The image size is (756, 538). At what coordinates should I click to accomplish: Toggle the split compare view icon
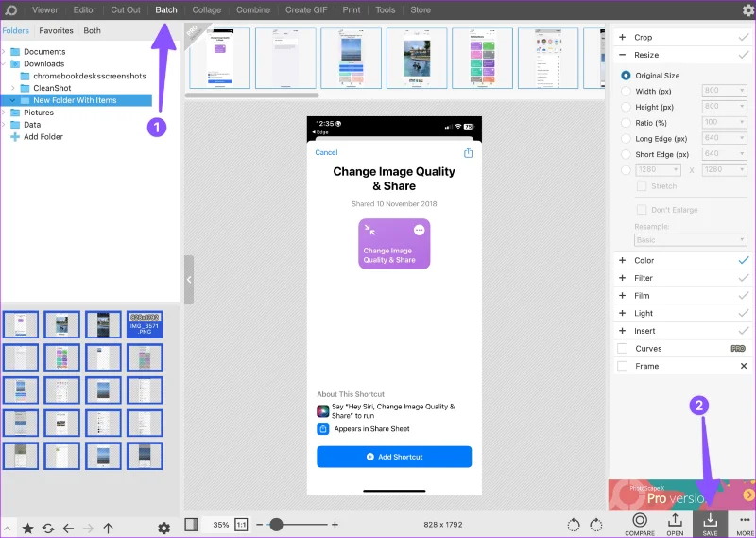(192, 525)
